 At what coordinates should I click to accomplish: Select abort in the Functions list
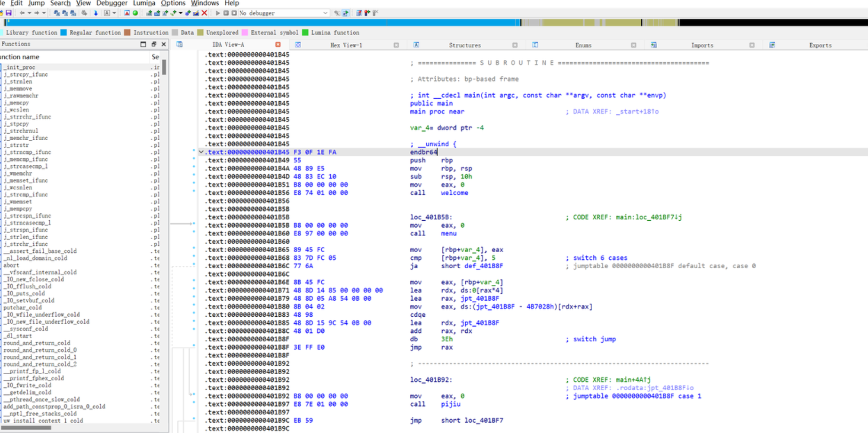(x=11, y=265)
